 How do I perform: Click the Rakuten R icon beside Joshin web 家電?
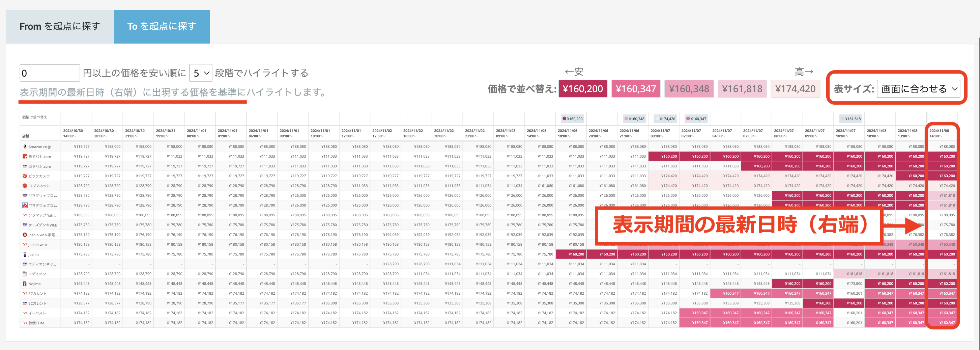(25, 235)
